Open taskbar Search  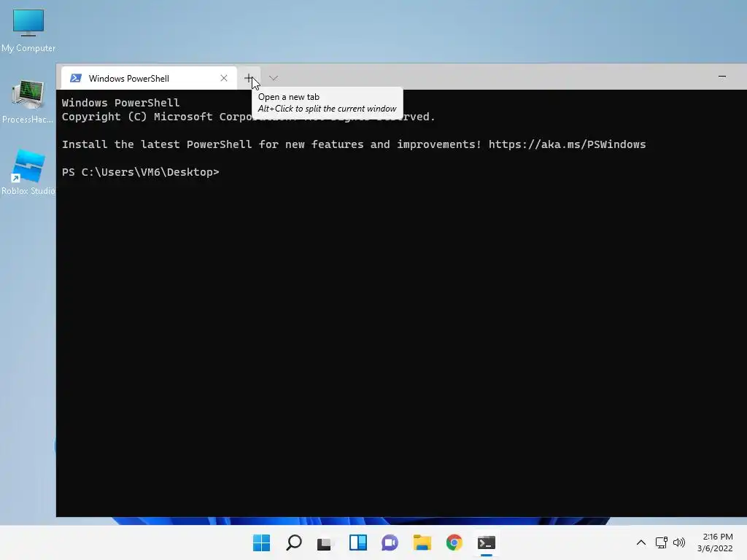294,542
